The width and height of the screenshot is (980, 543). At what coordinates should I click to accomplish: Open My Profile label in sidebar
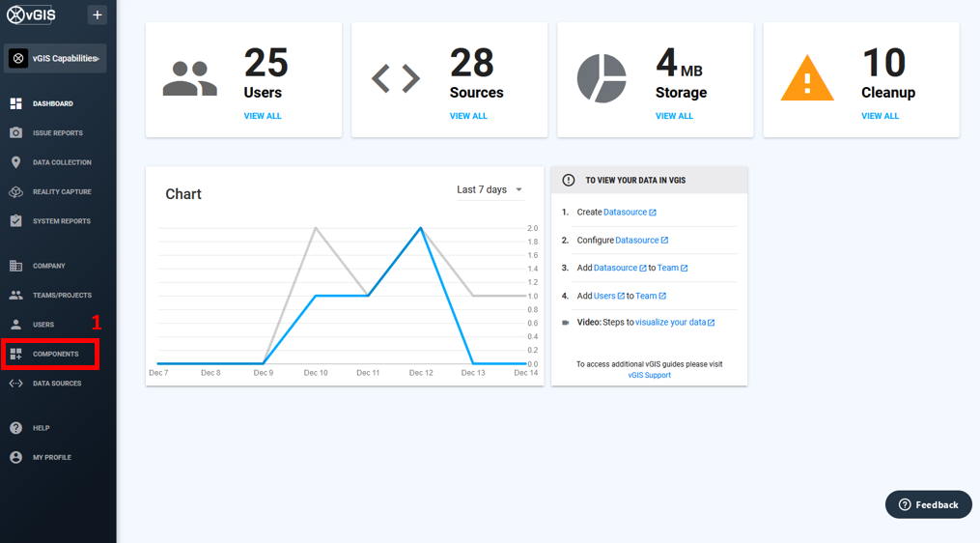[52, 458]
